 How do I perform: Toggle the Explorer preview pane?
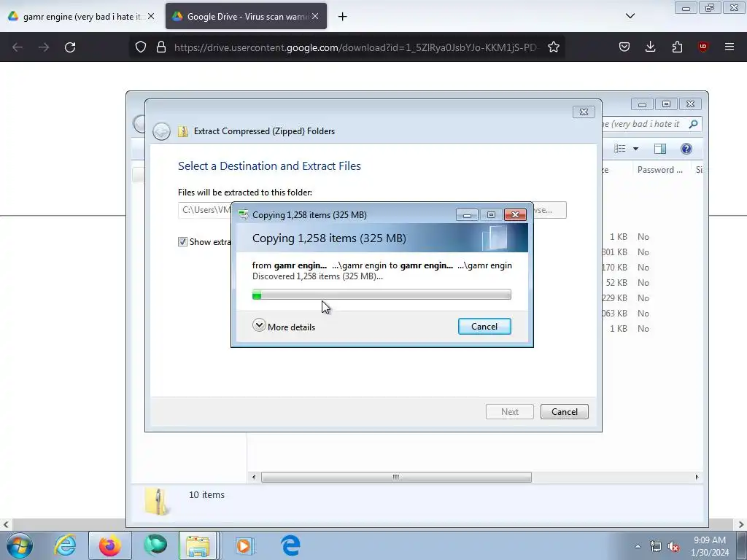coord(659,149)
